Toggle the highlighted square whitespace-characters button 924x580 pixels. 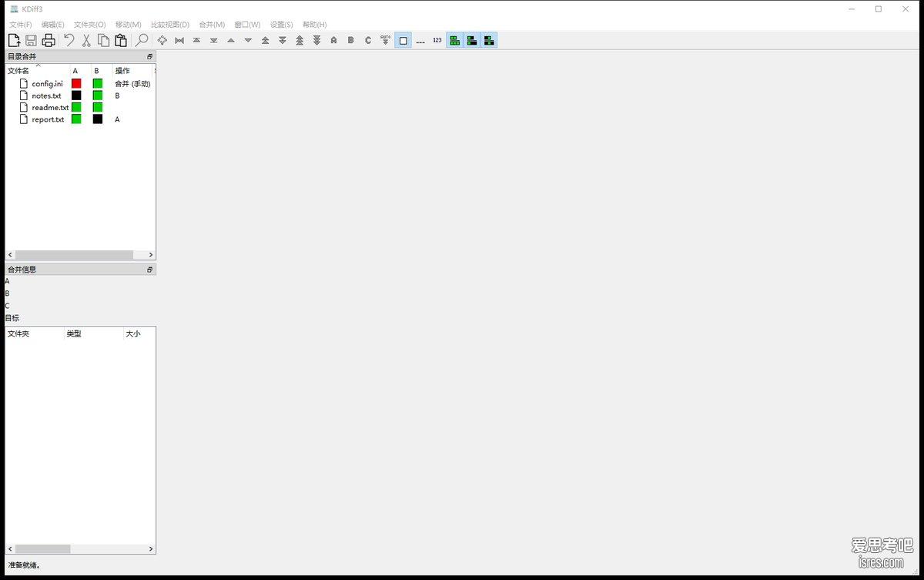click(x=403, y=40)
